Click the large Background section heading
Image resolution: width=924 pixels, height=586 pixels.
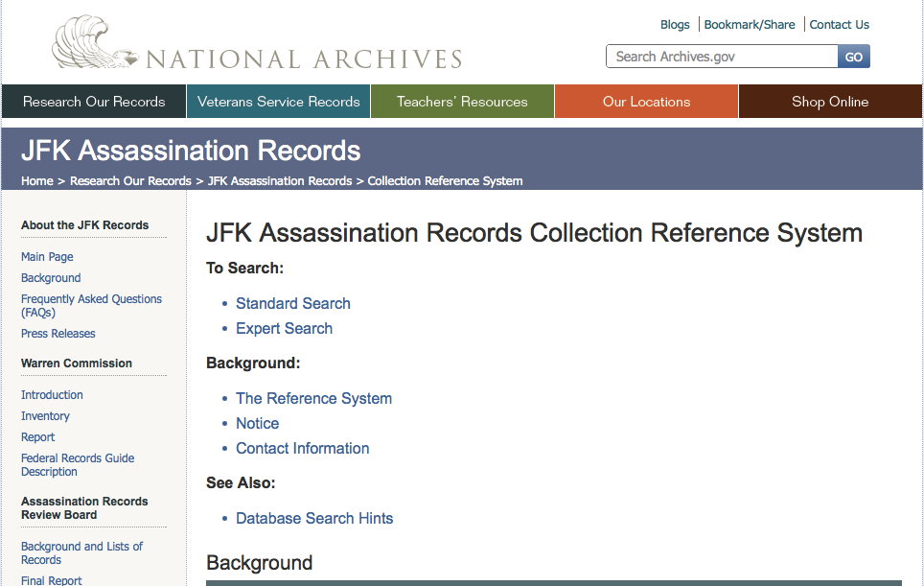click(x=260, y=563)
